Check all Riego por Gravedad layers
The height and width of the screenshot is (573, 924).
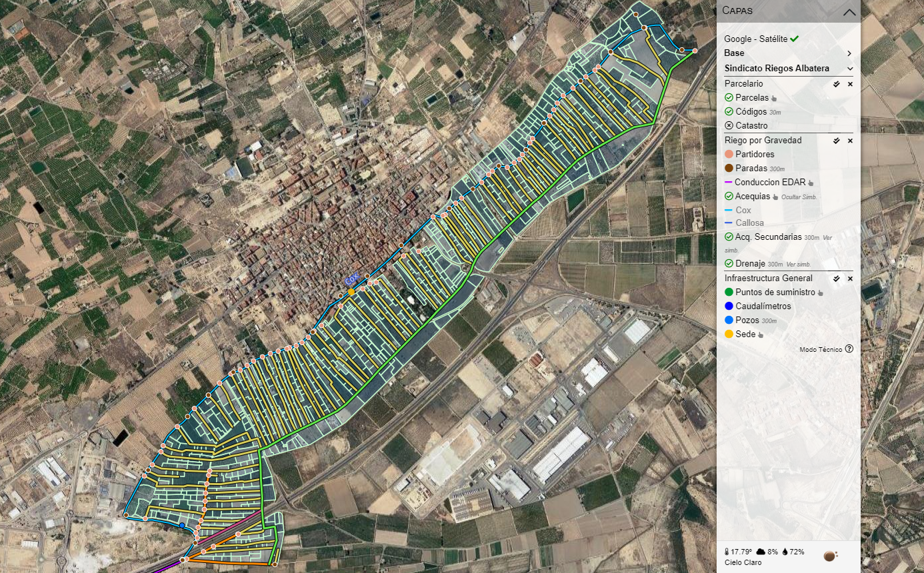pyautogui.click(x=836, y=141)
